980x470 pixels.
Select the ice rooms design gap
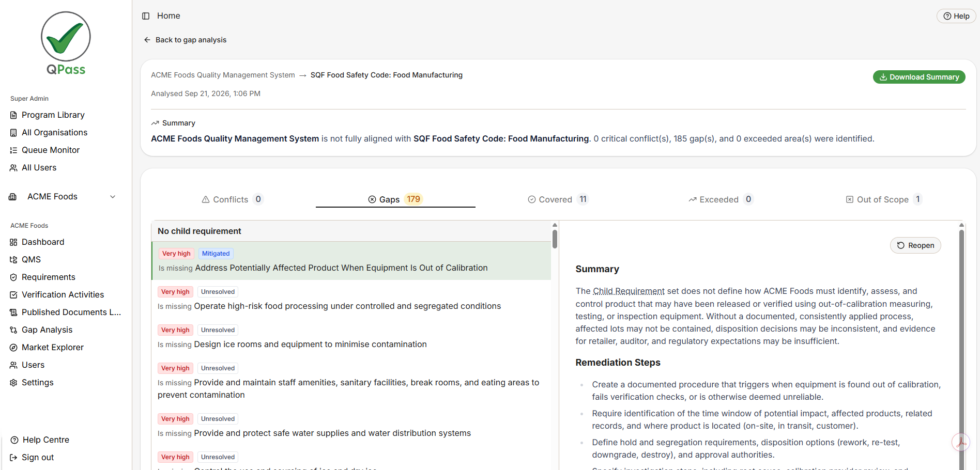coord(351,337)
